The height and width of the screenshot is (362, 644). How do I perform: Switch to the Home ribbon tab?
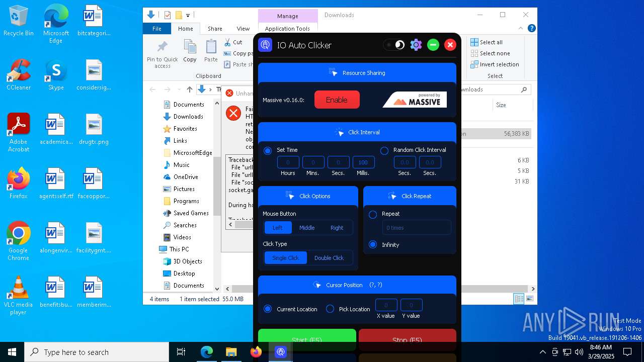tap(186, 29)
